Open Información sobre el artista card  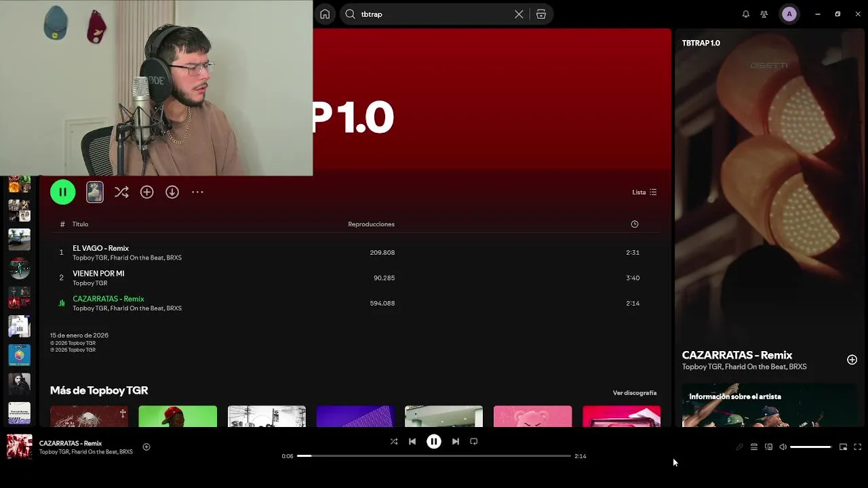tap(769, 407)
